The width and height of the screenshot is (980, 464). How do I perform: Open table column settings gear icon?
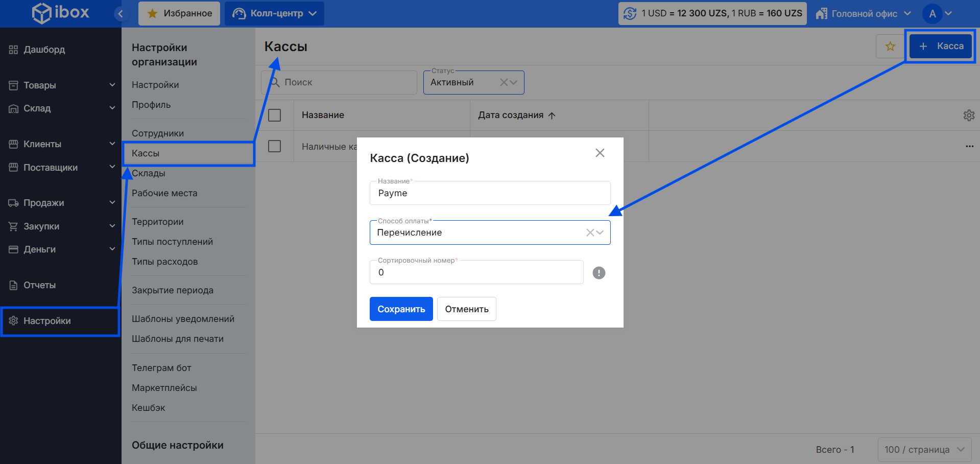pos(968,115)
